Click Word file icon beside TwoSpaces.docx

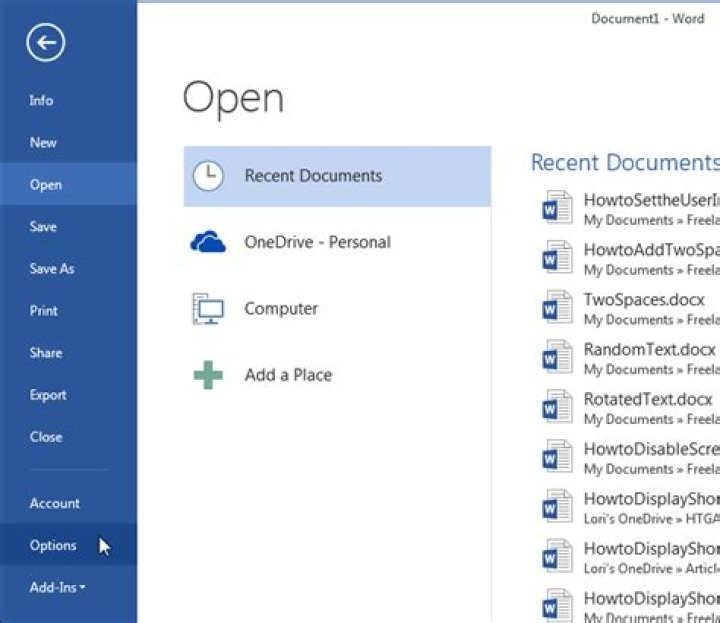(x=557, y=307)
